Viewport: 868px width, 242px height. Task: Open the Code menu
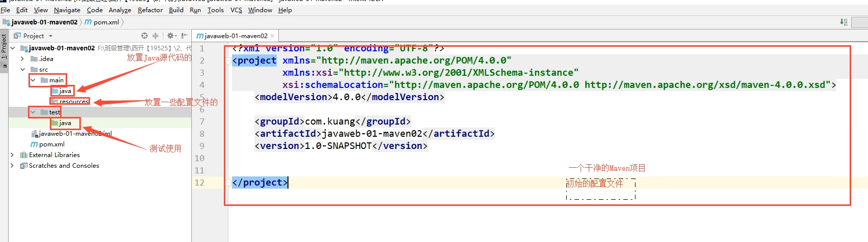pyautogui.click(x=95, y=10)
